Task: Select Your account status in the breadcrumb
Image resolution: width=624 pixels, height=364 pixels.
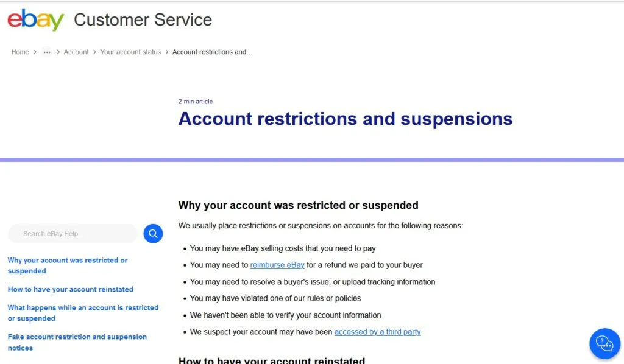Action: (x=130, y=52)
